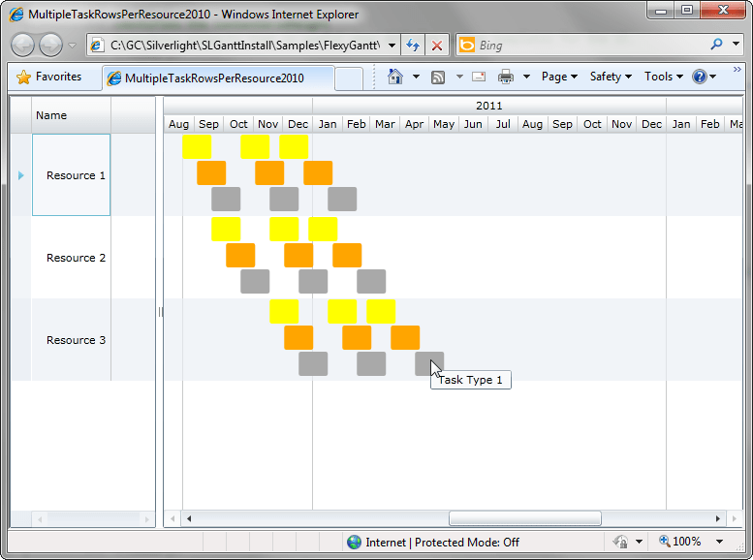Open a new blank tab
The height and width of the screenshot is (560, 753).
tap(349, 78)
